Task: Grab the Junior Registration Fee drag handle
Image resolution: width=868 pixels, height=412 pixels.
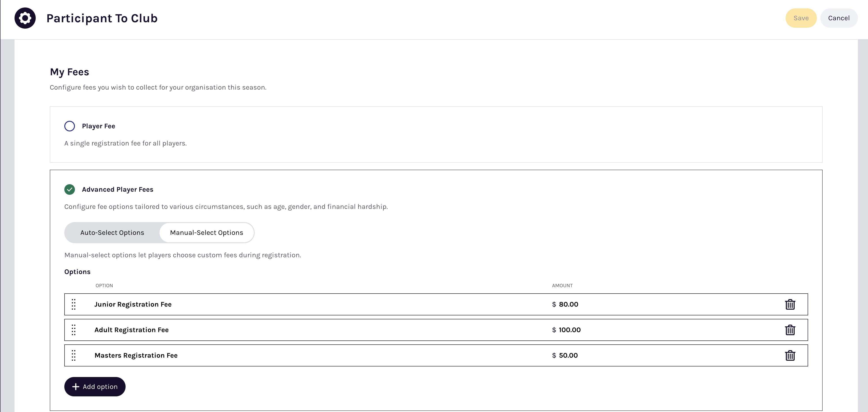Action: click(74, 304)
